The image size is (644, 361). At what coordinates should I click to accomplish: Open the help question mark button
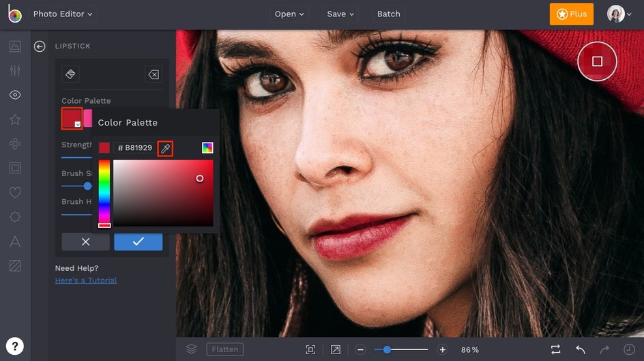coord(15,346)
